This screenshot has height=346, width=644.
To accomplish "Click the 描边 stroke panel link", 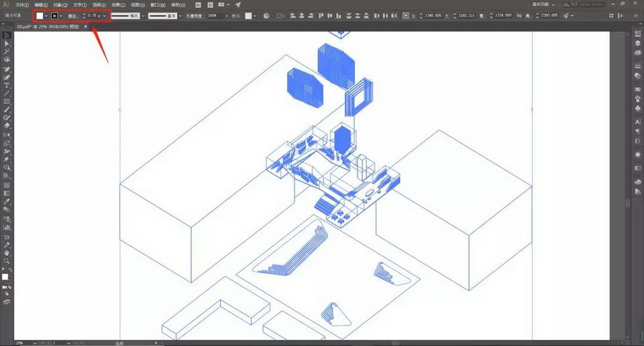I will click(x=72, y=15).
